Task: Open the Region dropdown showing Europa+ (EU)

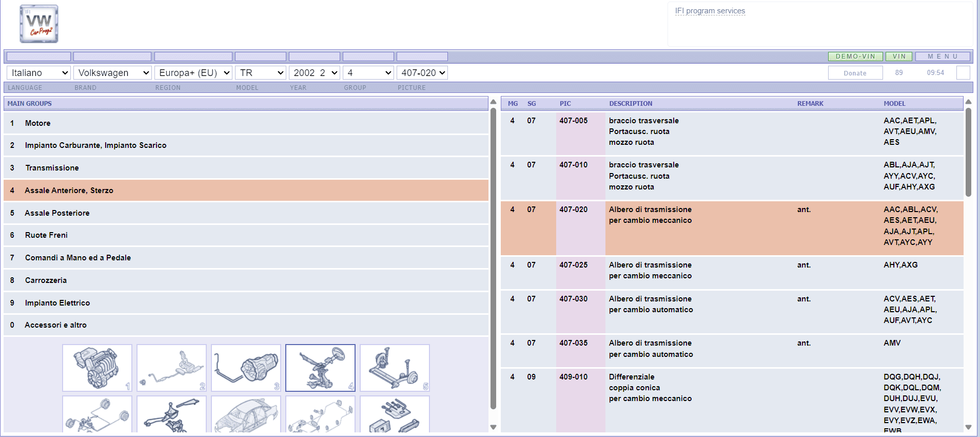Action: point(193,73)
